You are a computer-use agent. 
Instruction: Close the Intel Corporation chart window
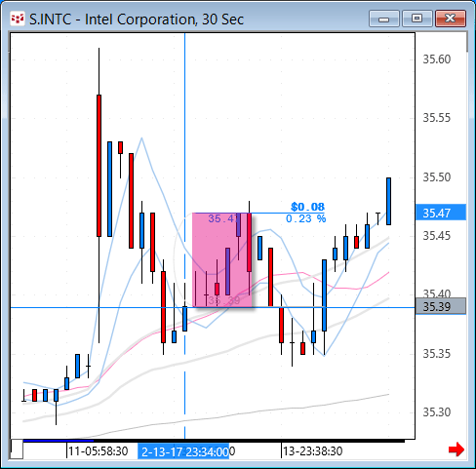pyautogui.click(x=451, y=19)
